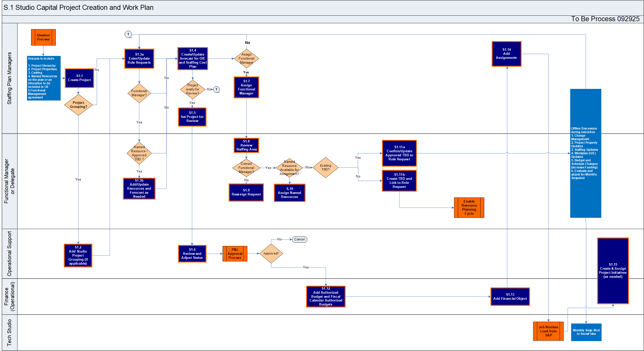
Task: Select the connector circle near S1.3a
Action: point(128,34)
